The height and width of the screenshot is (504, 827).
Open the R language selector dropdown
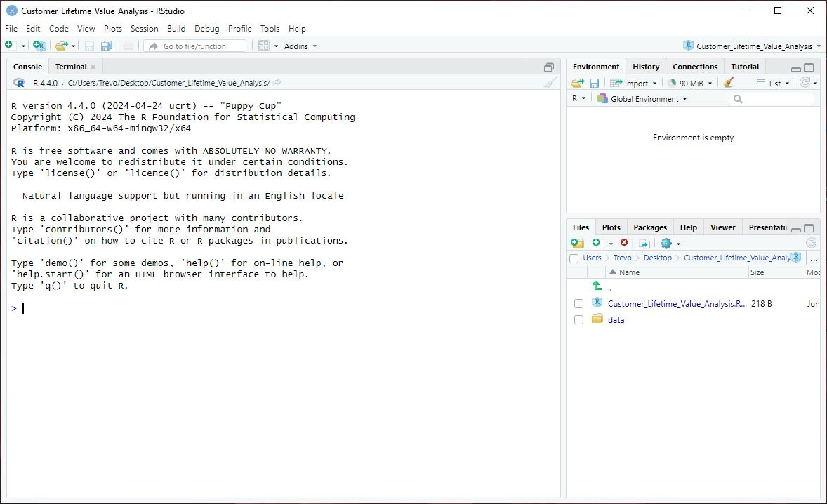pyautogui.click(x=578, y=98)
